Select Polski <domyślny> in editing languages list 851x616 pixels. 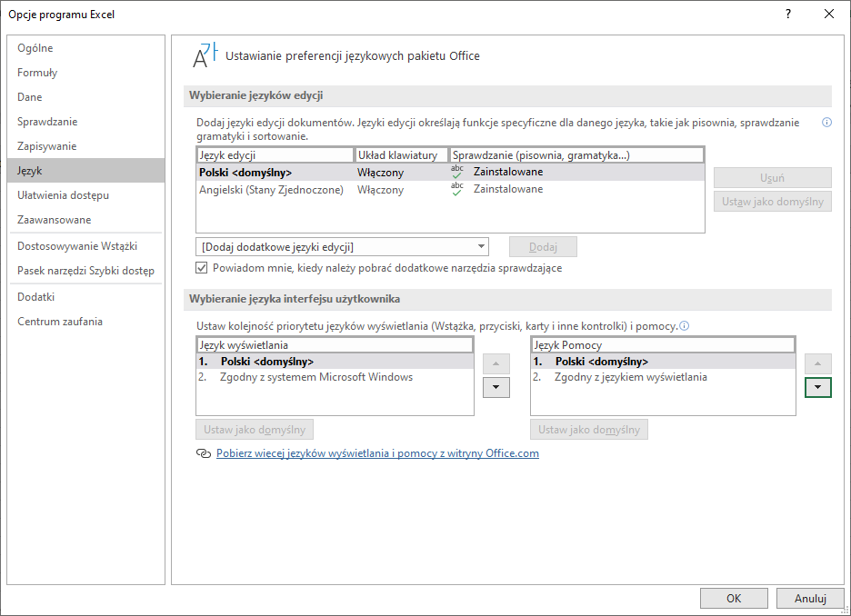[450, 172]
